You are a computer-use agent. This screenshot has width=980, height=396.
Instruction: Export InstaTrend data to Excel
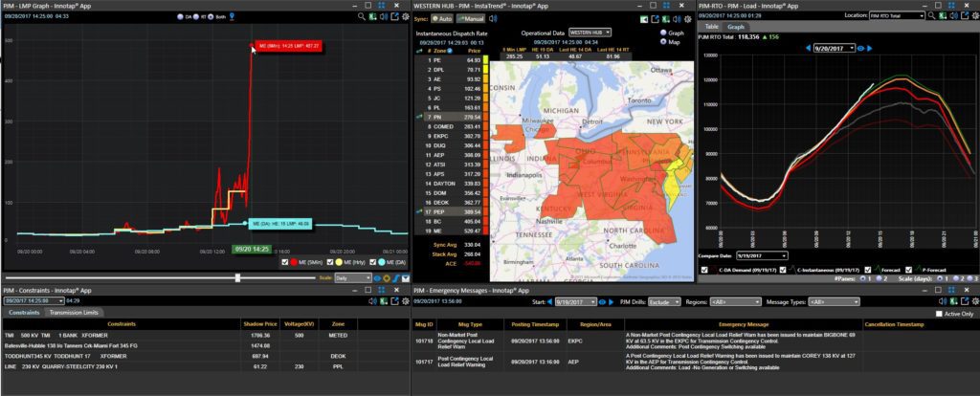pos(666,19)
